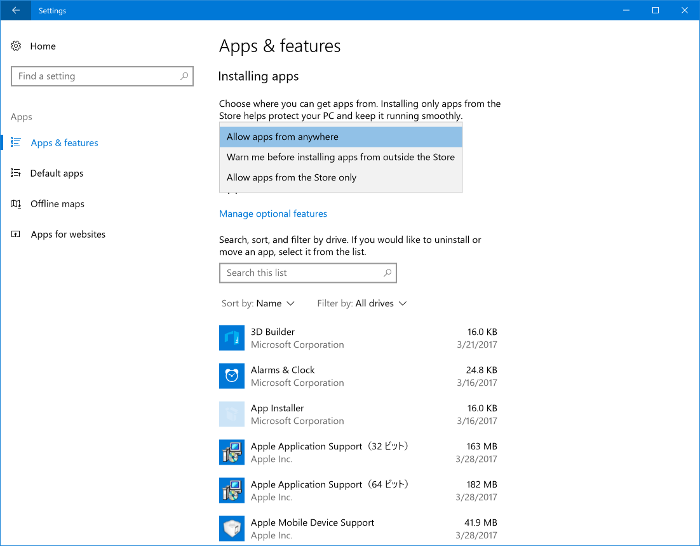Click the 3/21/2017 install date
The height and width of the screenshot is (546, 700).
coord(477,345)
